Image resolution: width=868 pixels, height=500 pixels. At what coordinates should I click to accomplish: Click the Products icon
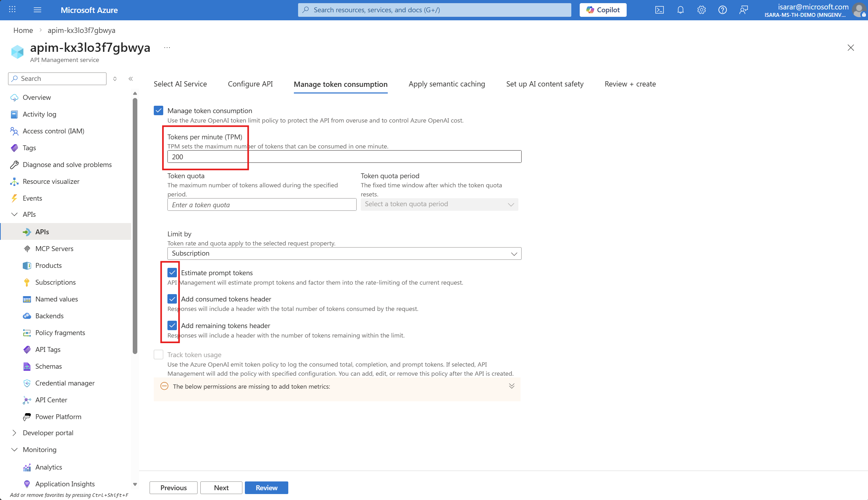[x=27, y=265]
